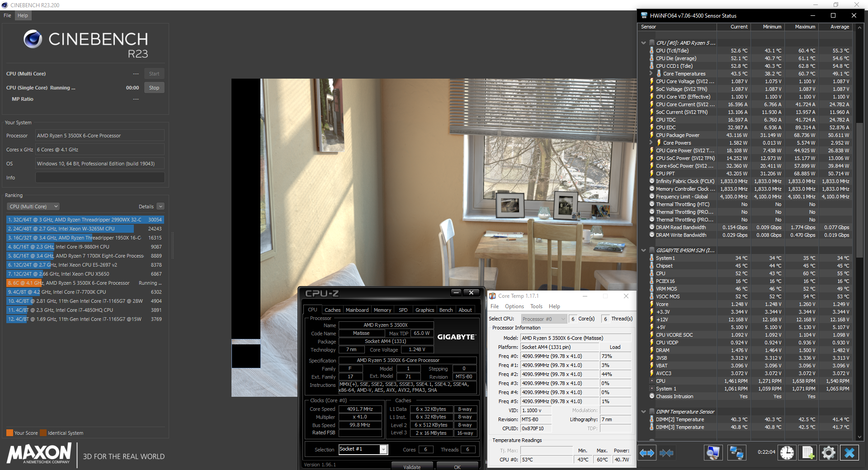Viewport: 868px width, 470px height.
Task: Switch to the CPU-Z Mainboard tab
Action: pos(357,310)
